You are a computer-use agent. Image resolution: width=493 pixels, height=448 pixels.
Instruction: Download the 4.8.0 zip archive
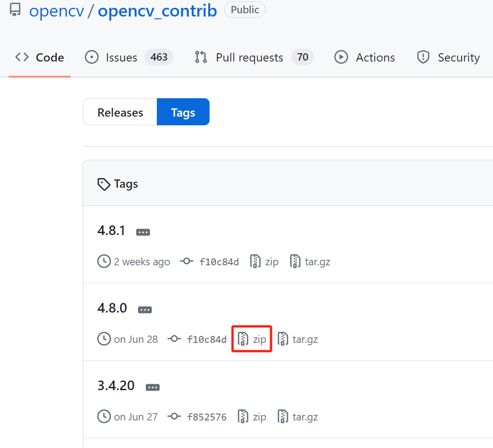click(252, 339)
